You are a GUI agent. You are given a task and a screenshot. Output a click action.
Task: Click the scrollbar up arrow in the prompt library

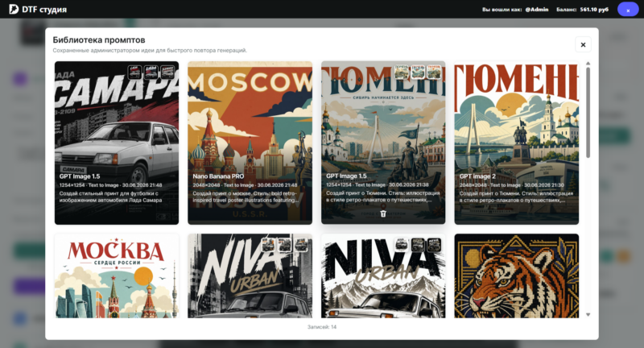tap(588, 64)
